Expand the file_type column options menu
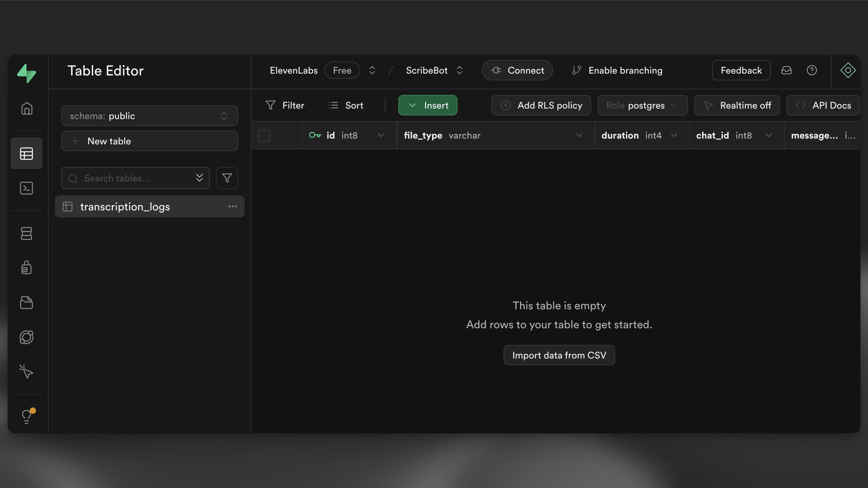Viewport: 868px width, 488px height. click(579, 135)
